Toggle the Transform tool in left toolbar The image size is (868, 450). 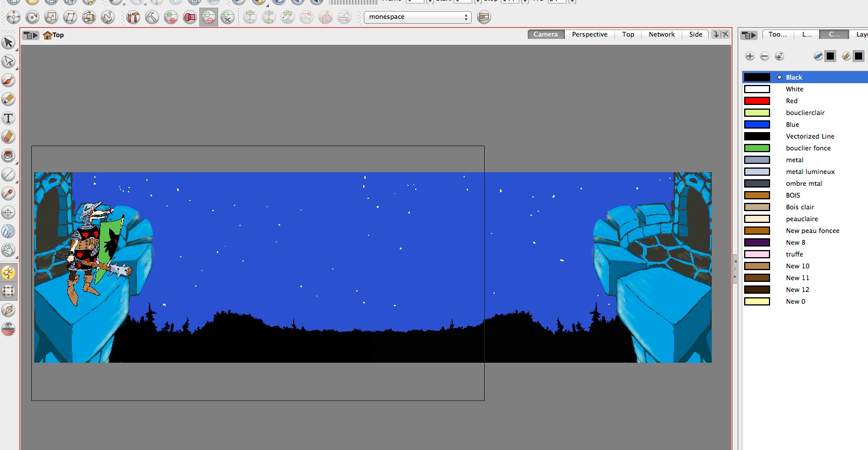(x=8, y=291)
